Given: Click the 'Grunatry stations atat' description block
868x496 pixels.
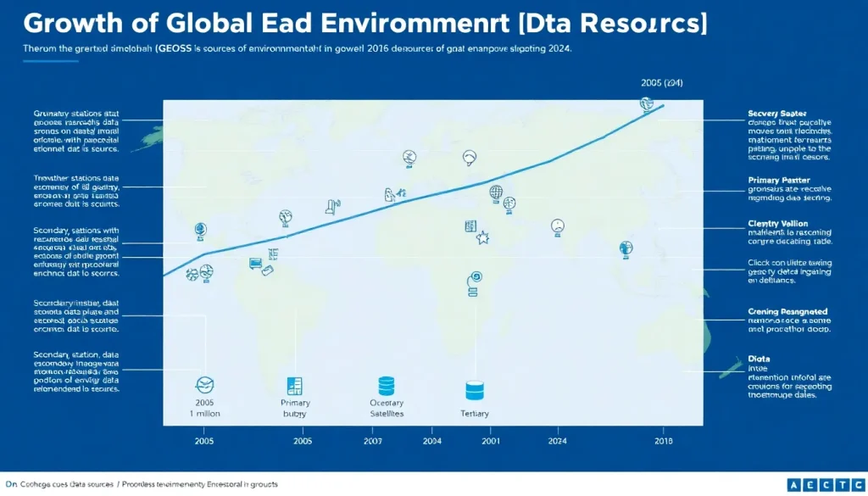Looking at the screenshot, I should pos(76,131).
